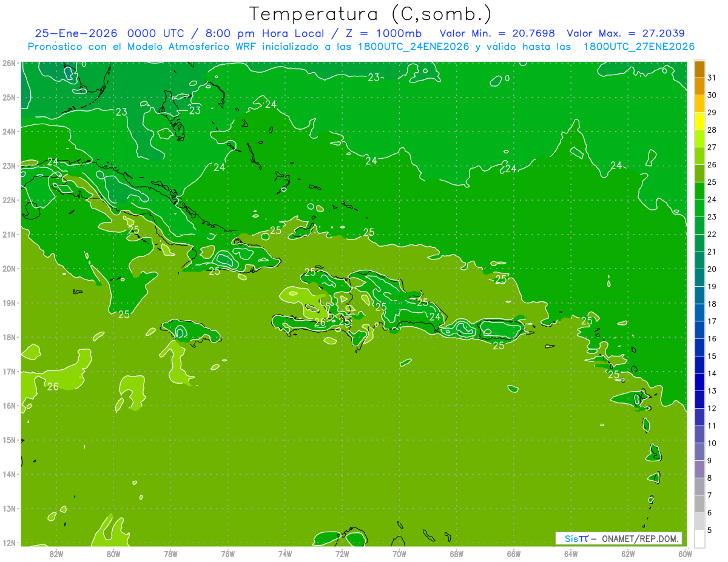This screenshot has height=562, width=728.
Task: Click the '25N' latitude label
Action: 8,97
